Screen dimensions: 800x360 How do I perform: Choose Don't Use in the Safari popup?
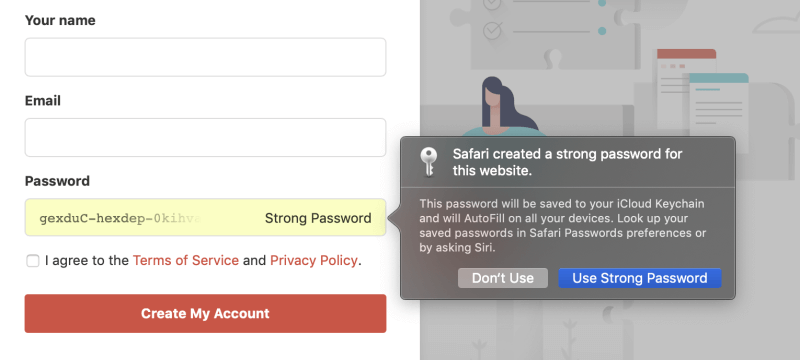(x=503, y=278)
